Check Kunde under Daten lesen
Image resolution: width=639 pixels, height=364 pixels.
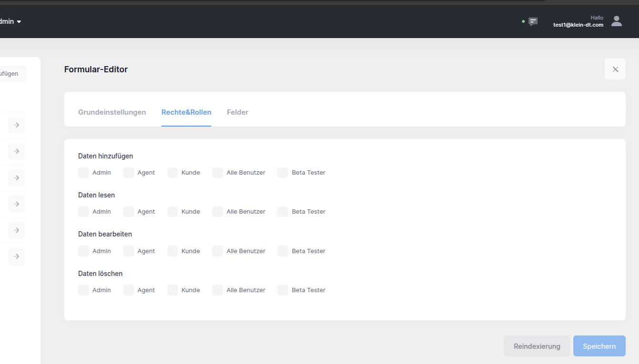[173, 212]
